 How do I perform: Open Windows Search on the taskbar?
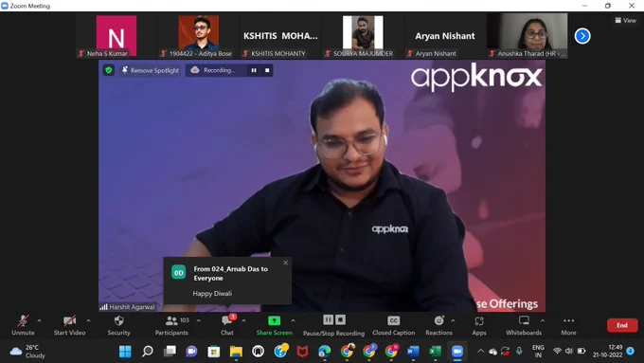click(x=148, y=352)
